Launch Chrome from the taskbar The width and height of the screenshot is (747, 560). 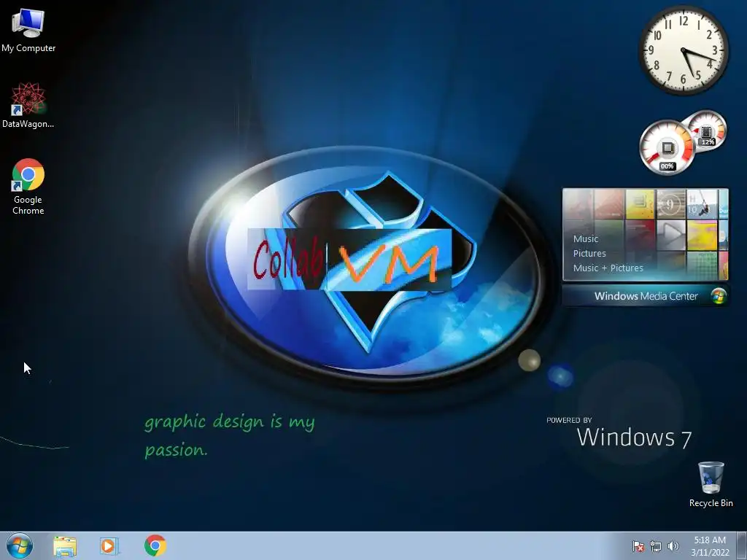pos(155,545)
